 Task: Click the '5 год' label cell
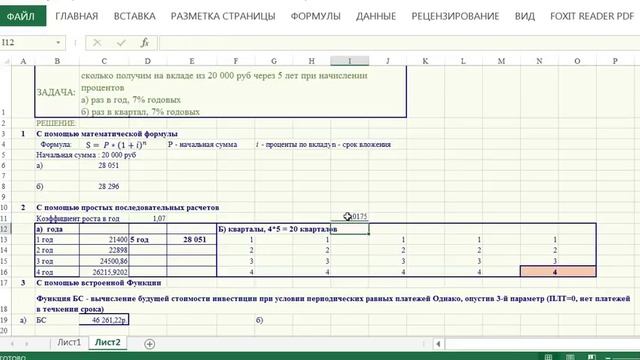[148, 240]
